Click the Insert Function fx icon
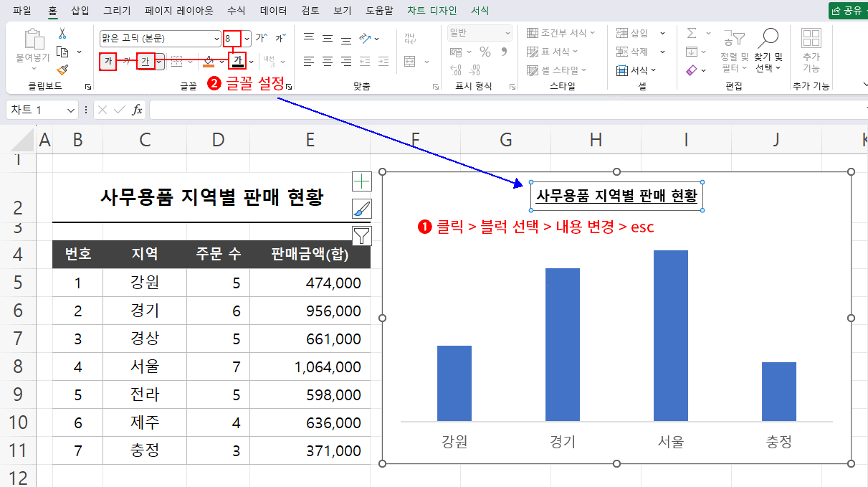 (x=137, y=110)
